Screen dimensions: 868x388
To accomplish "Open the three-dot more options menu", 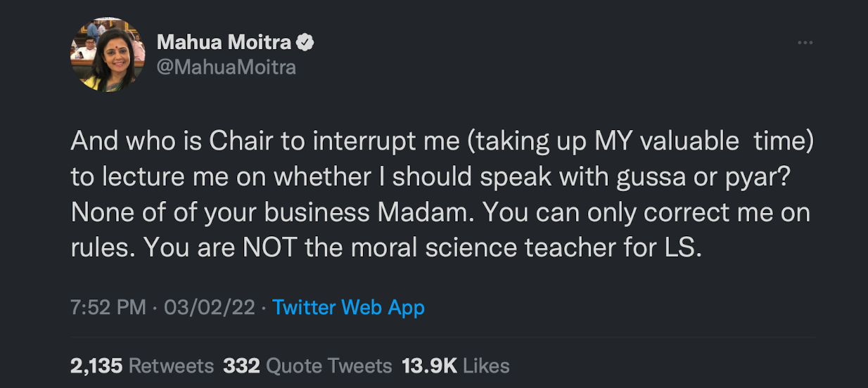I will pos(805,43).
